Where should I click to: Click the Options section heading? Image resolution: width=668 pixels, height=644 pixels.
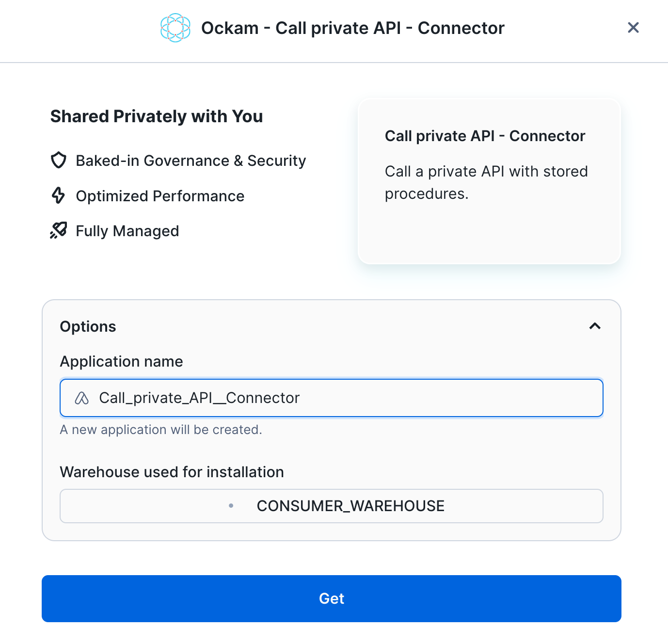(x=88, y=326)
